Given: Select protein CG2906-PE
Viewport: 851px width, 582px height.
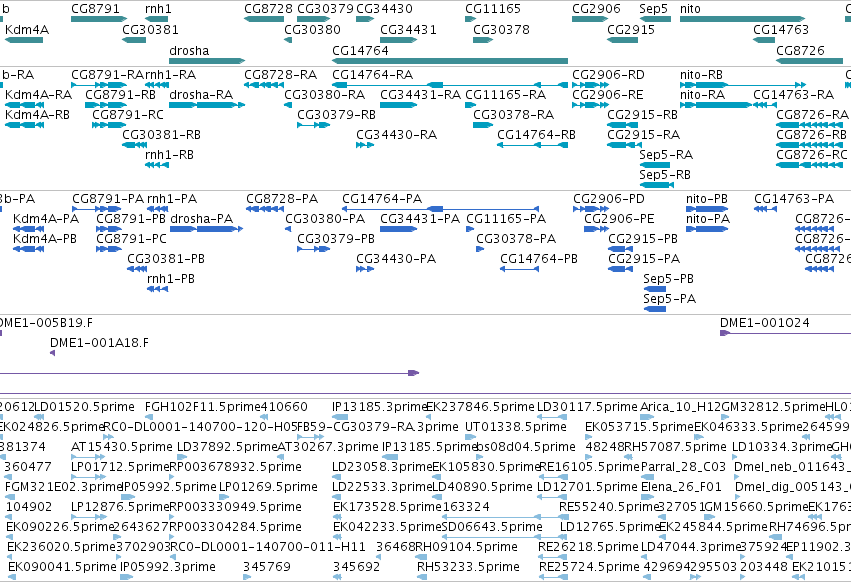Looking at the screenshot, I should 596,229.
